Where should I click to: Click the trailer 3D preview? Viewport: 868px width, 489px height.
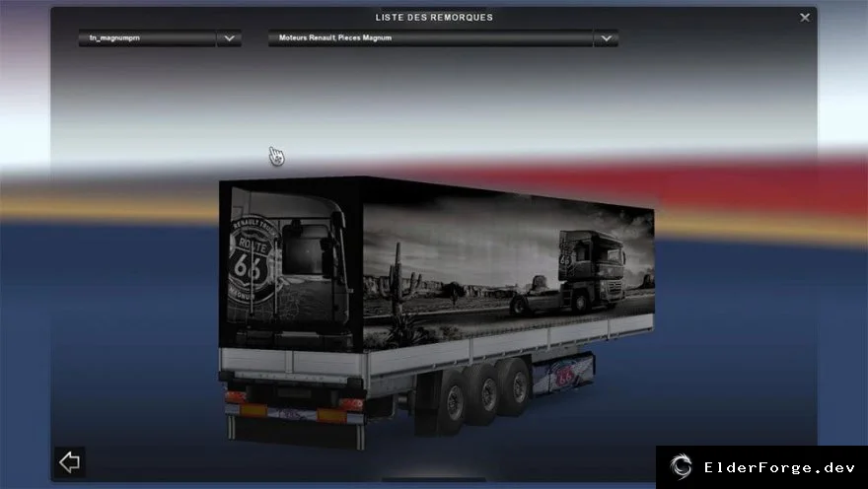[436, 313]
